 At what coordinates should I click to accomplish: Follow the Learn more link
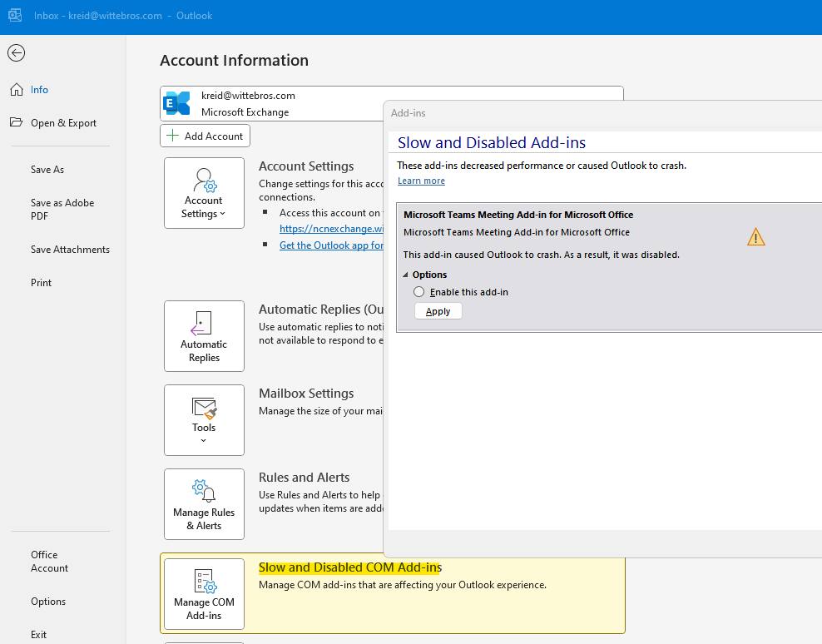point(421,181)
